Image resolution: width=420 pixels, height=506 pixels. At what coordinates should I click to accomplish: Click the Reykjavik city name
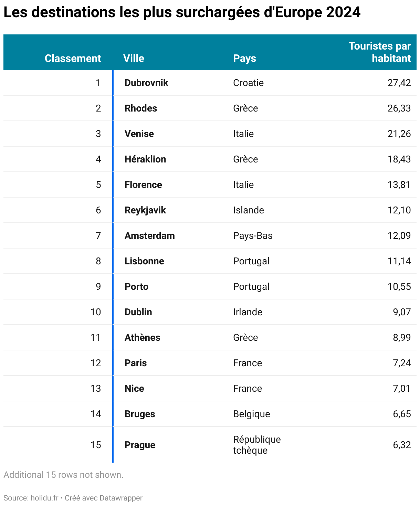pos(145,210)
